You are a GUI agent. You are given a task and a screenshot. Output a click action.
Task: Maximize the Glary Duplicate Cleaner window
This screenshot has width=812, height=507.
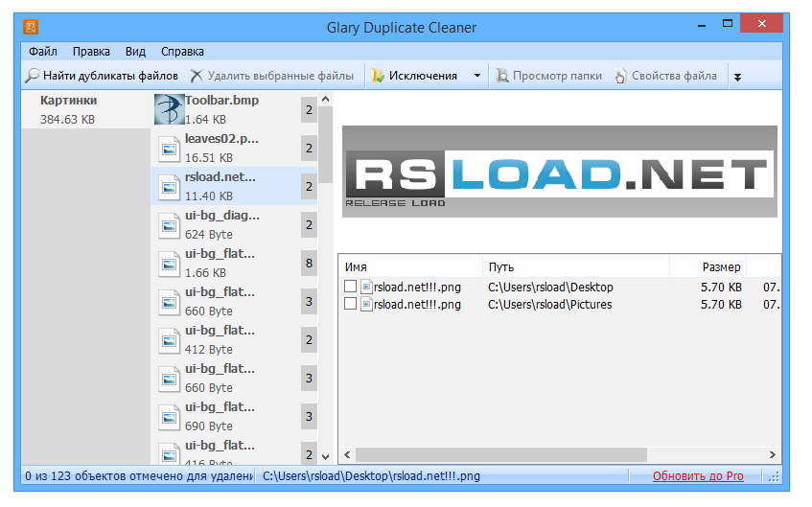click(x=728, y=24)
